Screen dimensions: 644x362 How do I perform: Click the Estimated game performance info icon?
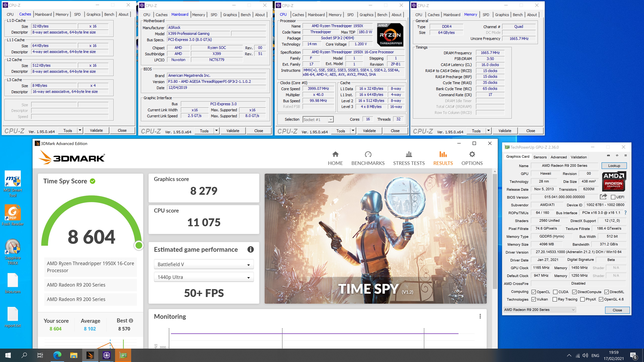251,249
